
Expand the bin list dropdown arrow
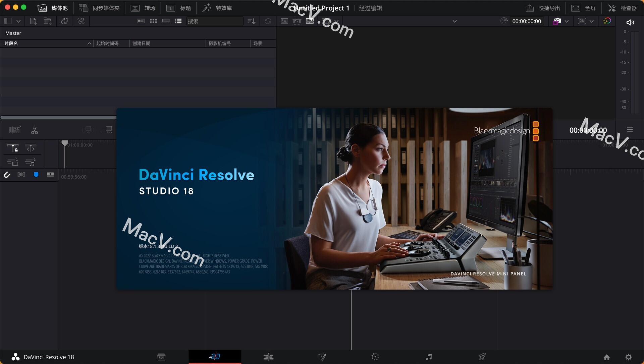point(18,21)
